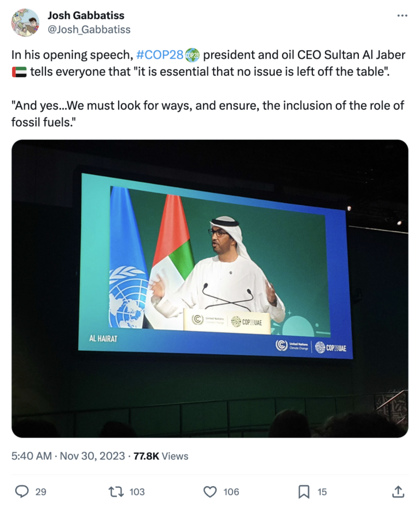The image size is (420, 508).
Task: Reply to Josh Gabbatiss's tweet
Action: tap(21, 492)
